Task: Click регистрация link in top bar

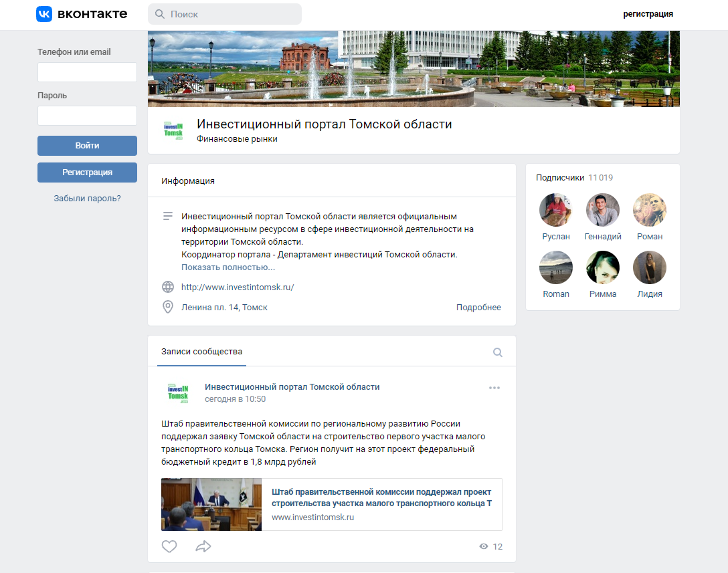Action: point(648,14)
